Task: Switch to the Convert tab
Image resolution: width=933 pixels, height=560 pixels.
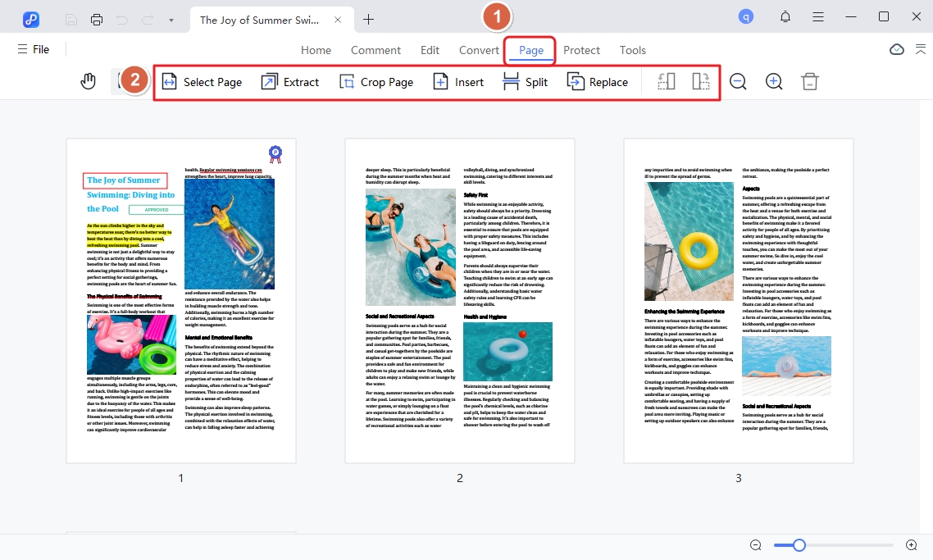Action: [x=479, y=50]
